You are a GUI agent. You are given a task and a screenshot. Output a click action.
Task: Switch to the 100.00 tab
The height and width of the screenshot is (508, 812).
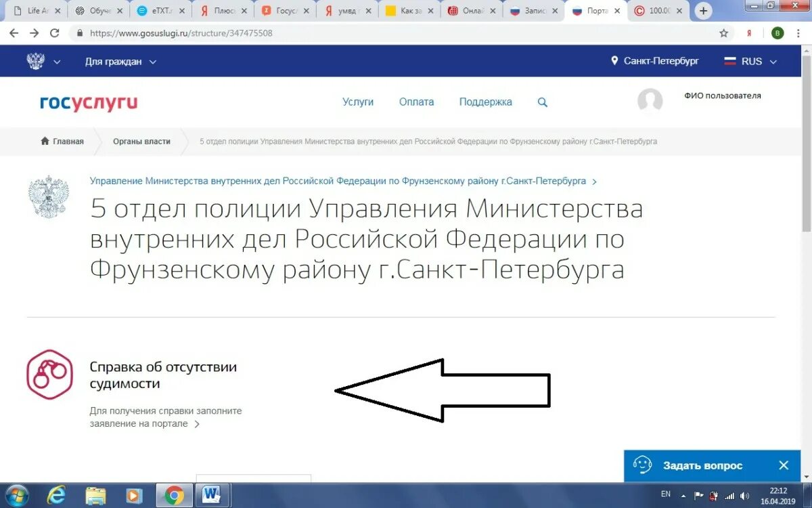(x=658, y=11)
